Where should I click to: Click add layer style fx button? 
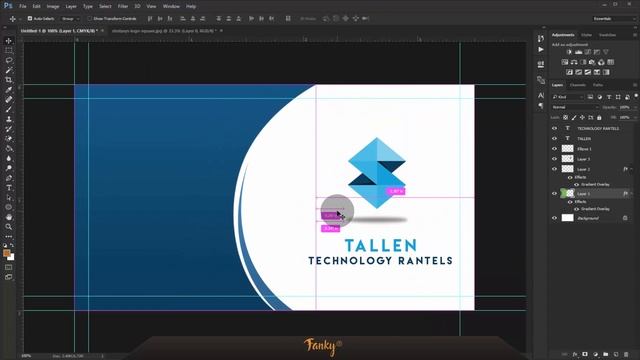click(x=575, y=354)
